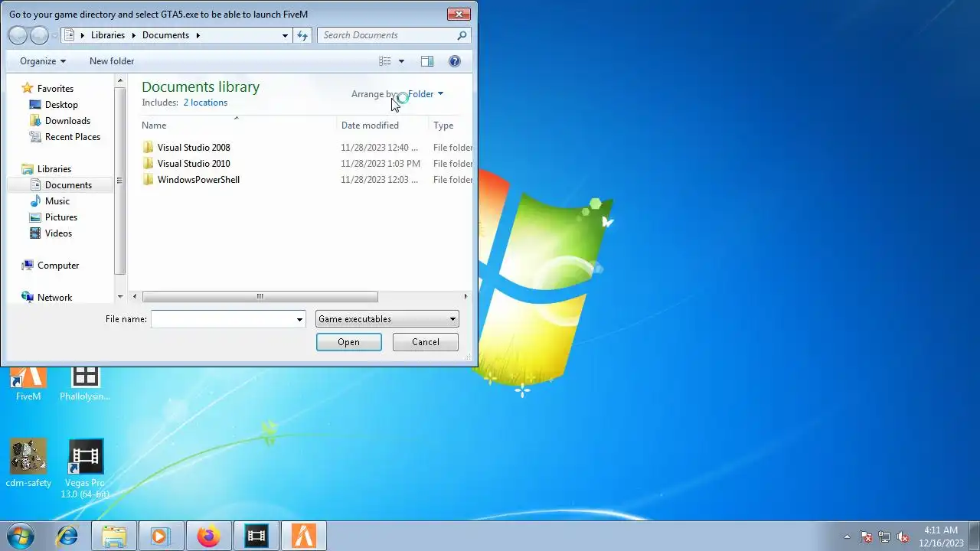Click navigation pane vertical scrollbar

(119, 181)
